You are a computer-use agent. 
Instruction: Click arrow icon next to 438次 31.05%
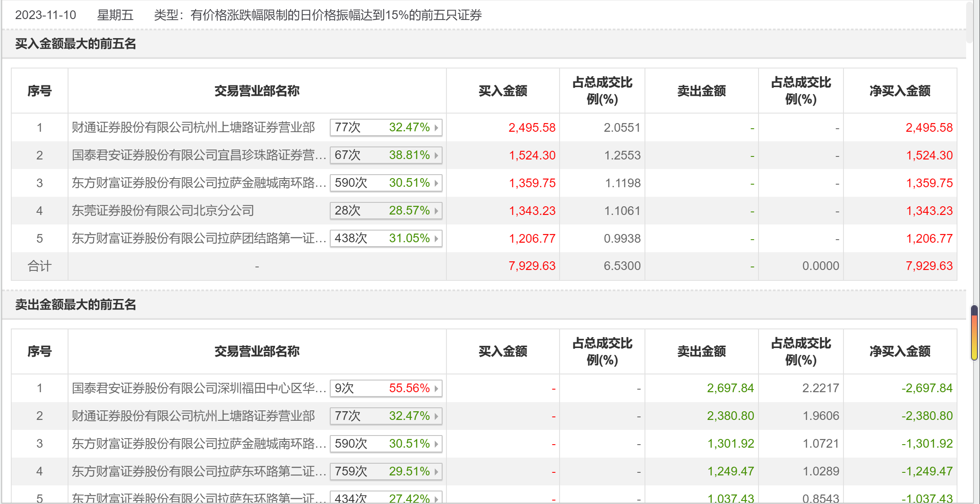click(x=436, y=238)
